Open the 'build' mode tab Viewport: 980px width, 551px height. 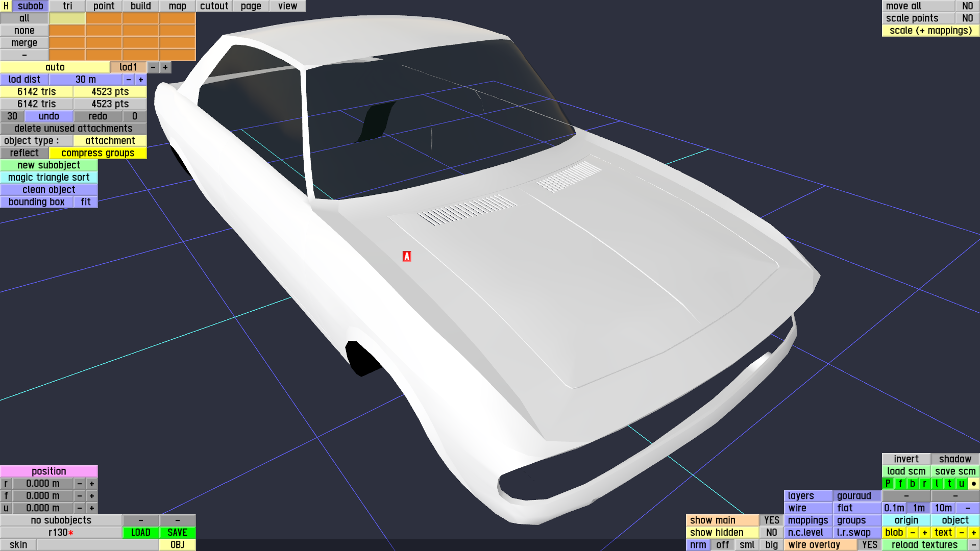coord(140,6)
